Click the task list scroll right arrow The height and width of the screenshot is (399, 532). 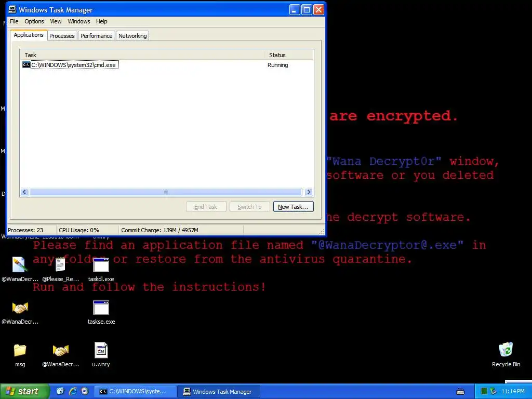pos(309,192)
